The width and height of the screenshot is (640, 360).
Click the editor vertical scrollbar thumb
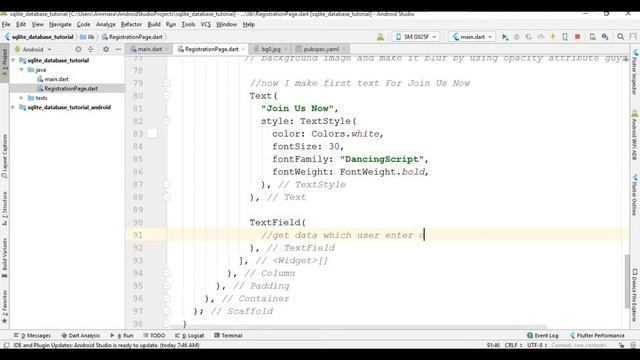pos(627,282)
